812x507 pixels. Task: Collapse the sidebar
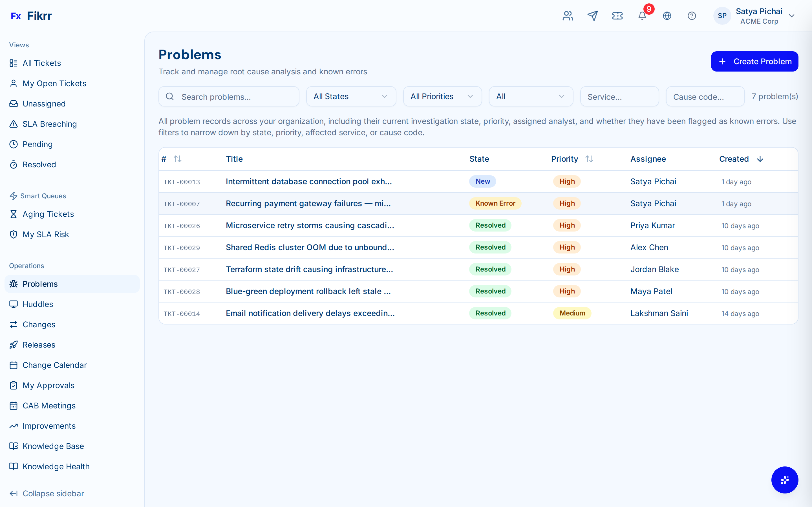tap(53, 493)
